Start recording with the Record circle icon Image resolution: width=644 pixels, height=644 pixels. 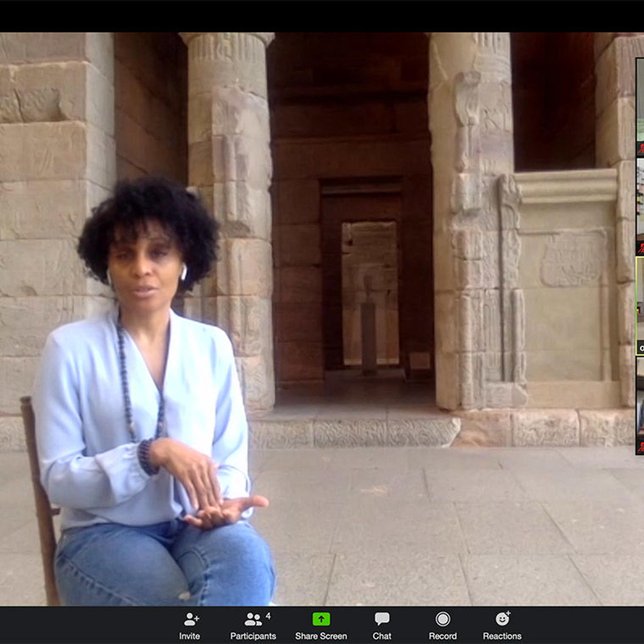443,619
